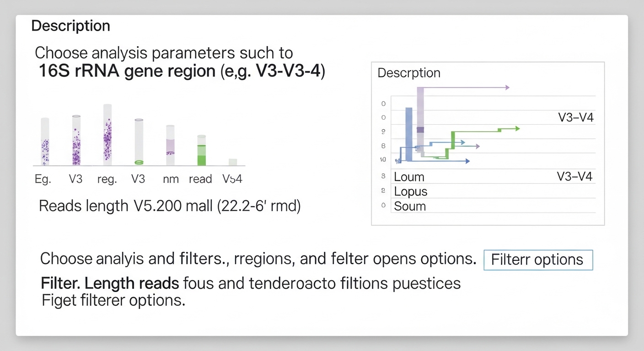Click the Reads length text line
The width and height of the screenshot is (644, 351).
[170, 206]
